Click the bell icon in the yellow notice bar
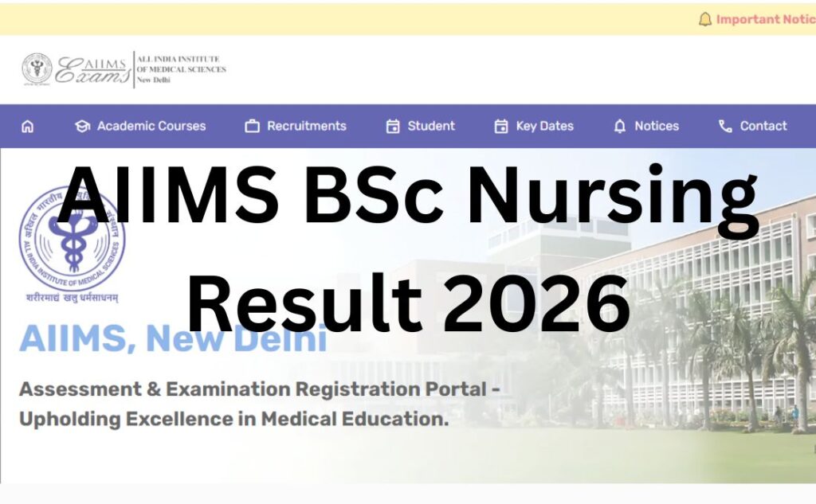Viewport: 816px width, 504px height. (x=705, y=19)
